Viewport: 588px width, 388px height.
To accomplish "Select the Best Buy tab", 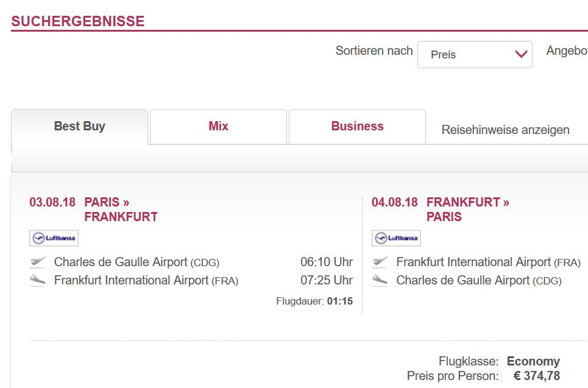I will (x=79, y=126).
